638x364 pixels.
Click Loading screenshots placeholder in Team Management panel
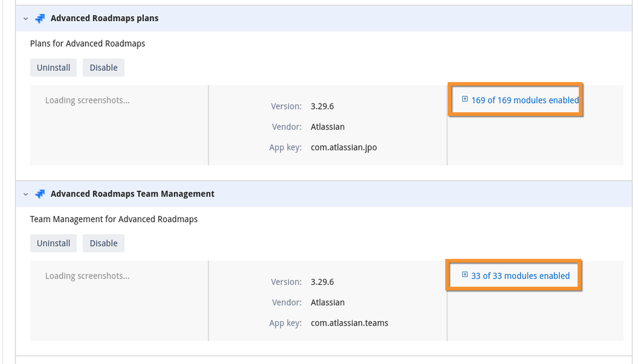click(87, 276)
